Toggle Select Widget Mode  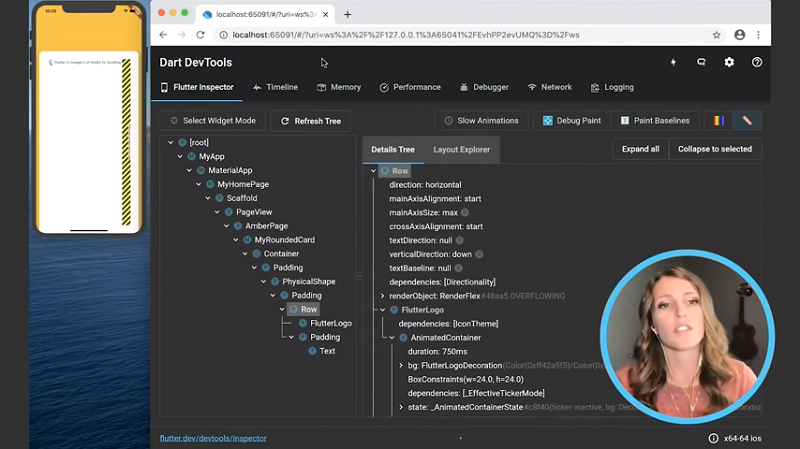213,121
